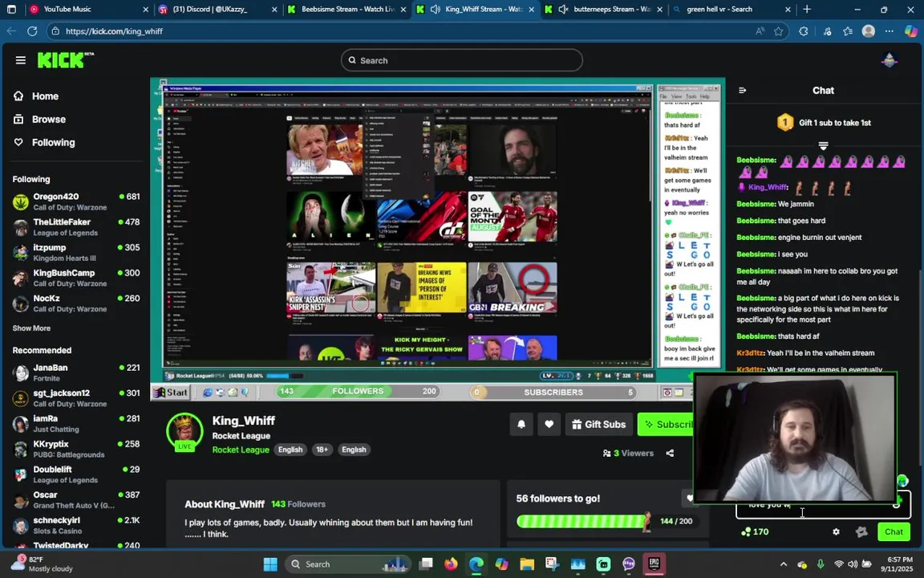Expand the gift sub leaderboard chevron
The image size is (924, 578).
(823, 145)
